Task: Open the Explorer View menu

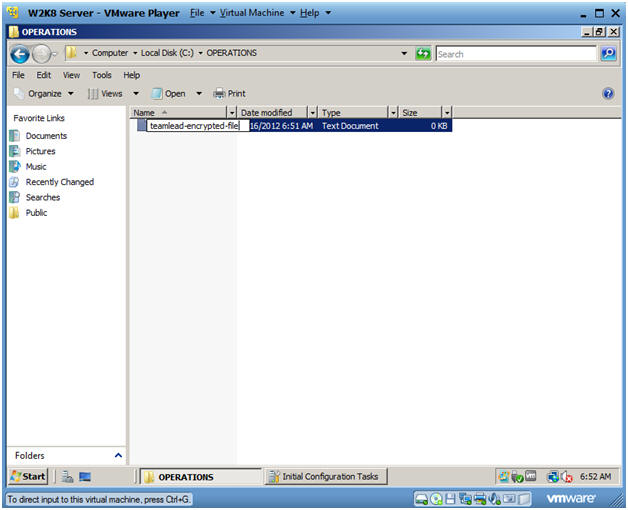Action: click(x=71, y=75)
